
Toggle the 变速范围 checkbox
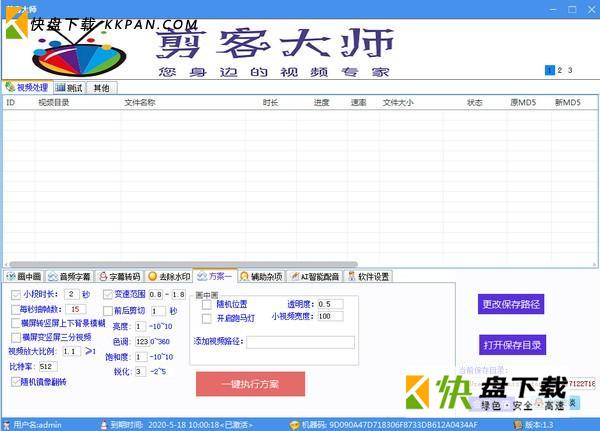click(108, 294)
